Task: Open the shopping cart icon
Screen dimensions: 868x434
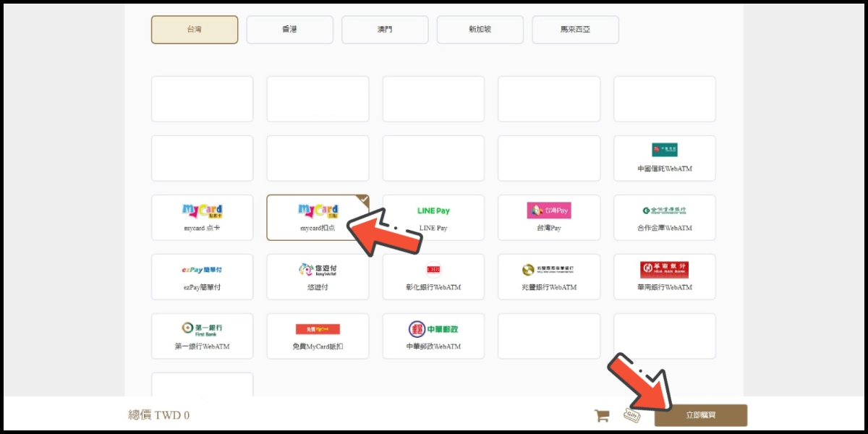Action: coord(602,415)
